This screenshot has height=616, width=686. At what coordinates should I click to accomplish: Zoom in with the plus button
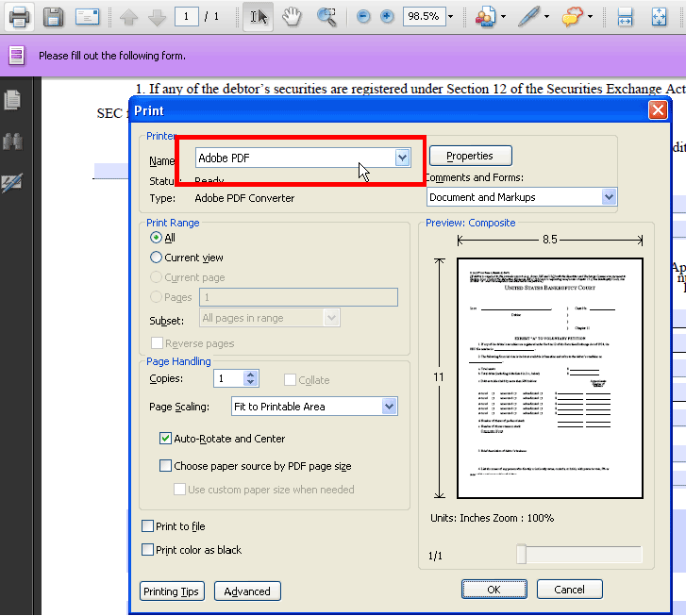[387, 17]
